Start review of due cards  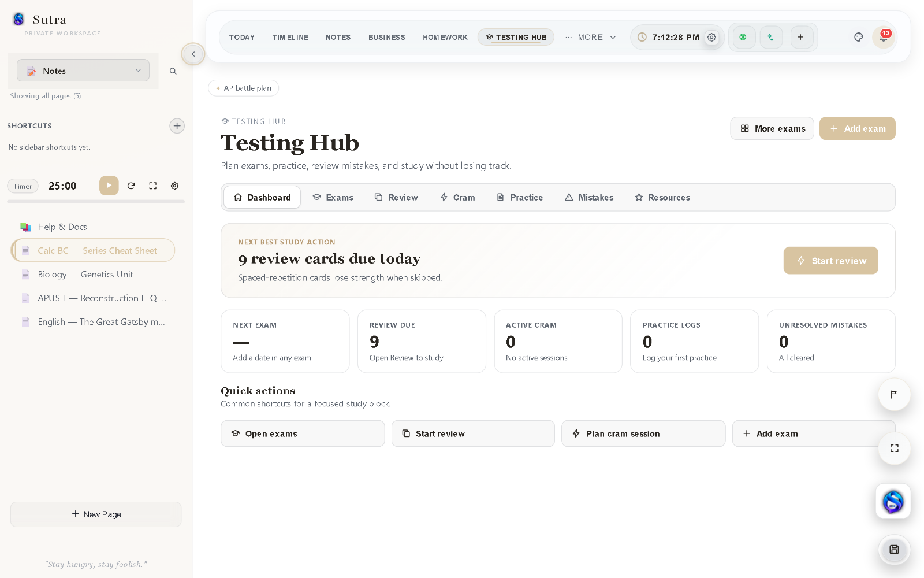pyautogui.click(x=830, y=261)
